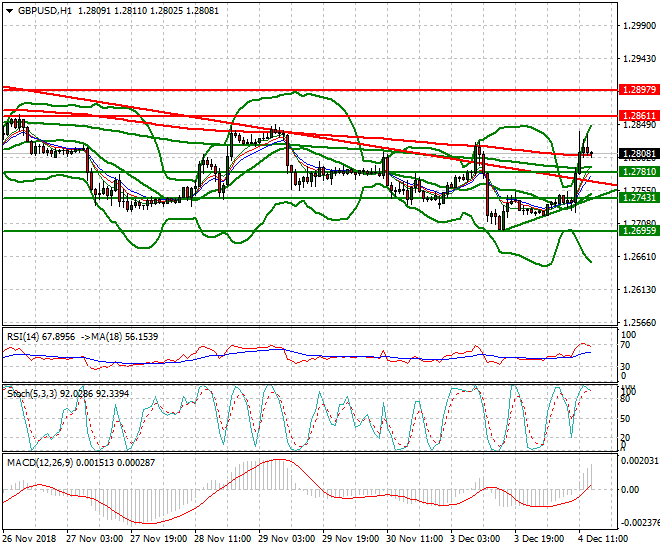Click the 3 Dec 19:00 time axis label
Viewport: 660px width, 550px height.
click(540, 539)
